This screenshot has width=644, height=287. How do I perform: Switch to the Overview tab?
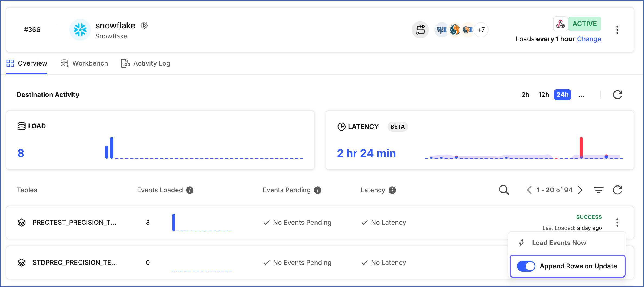27,63
